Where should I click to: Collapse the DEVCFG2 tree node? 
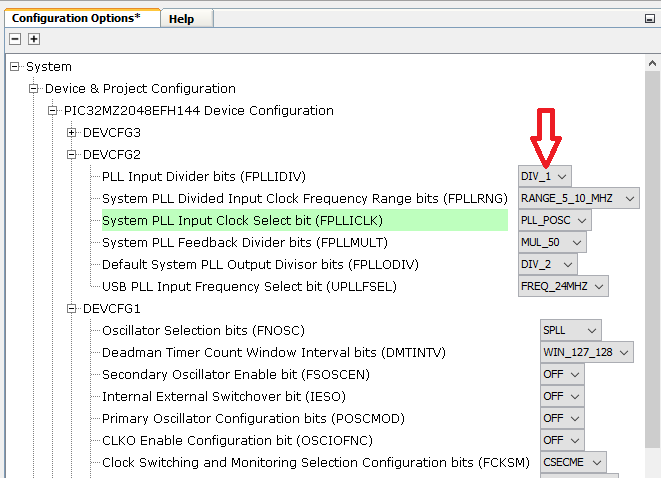(x=72, y=154)
